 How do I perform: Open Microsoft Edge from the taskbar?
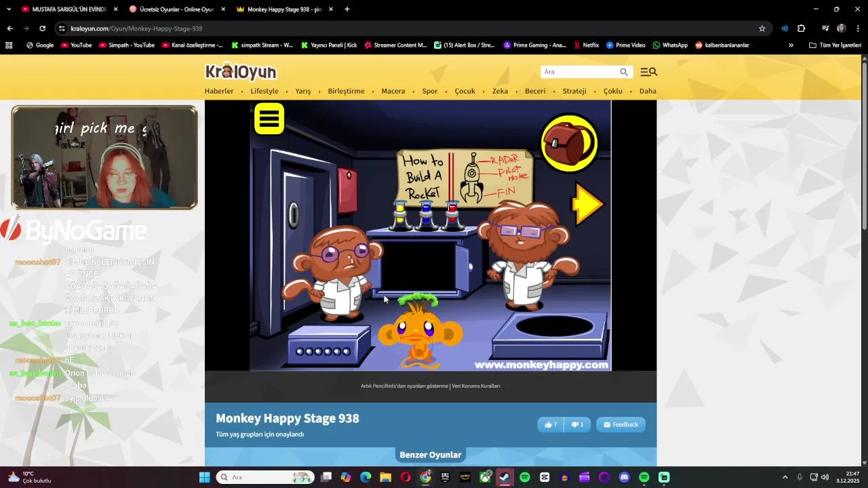click(366, 477)
